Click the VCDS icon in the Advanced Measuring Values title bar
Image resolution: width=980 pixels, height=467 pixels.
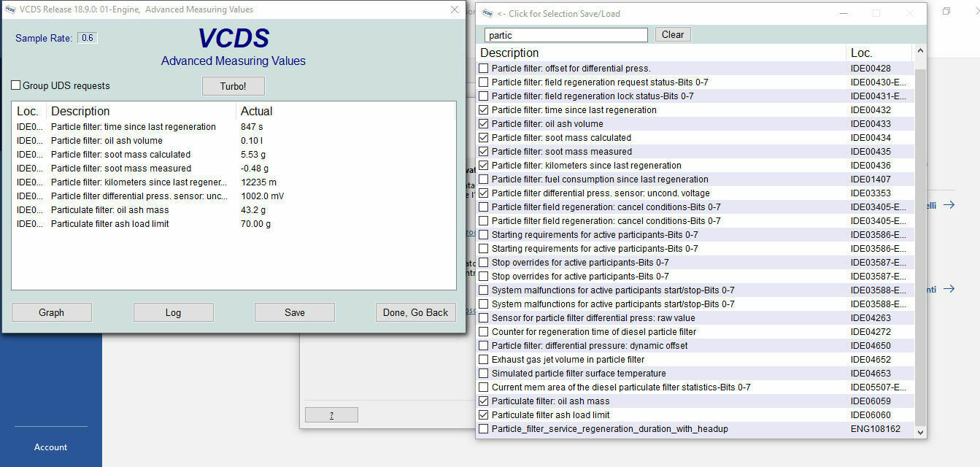click(x=11, y=9)
